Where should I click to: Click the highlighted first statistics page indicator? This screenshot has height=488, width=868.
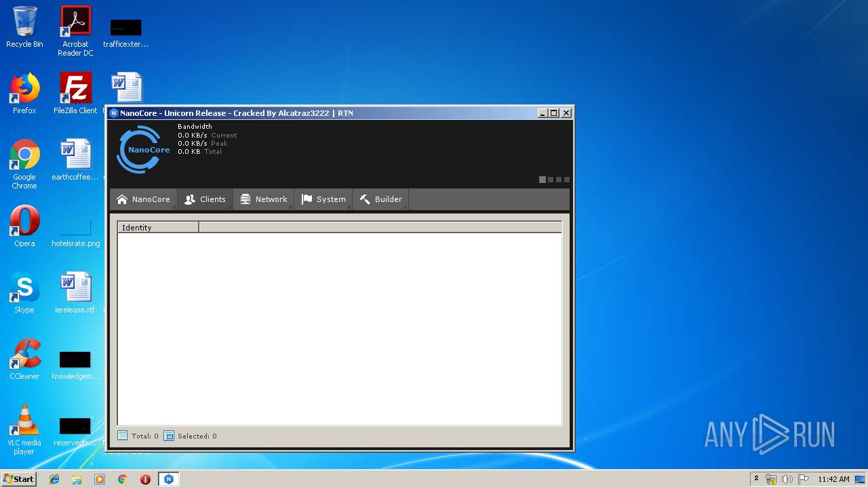click(x=542, y=180)
